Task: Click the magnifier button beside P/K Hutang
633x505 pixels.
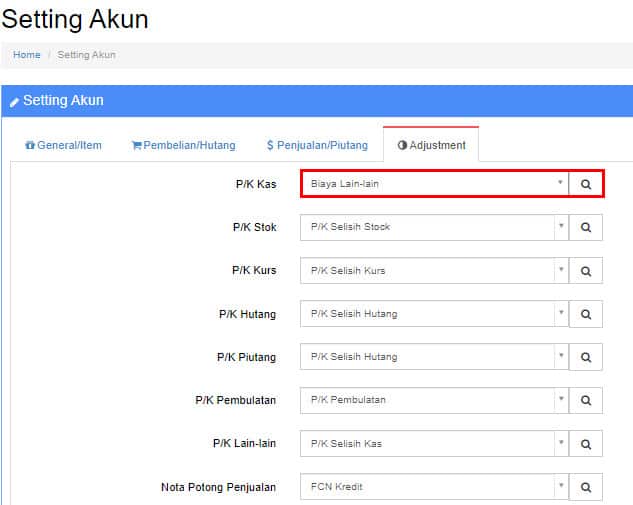Action: (x=585, y=314)
